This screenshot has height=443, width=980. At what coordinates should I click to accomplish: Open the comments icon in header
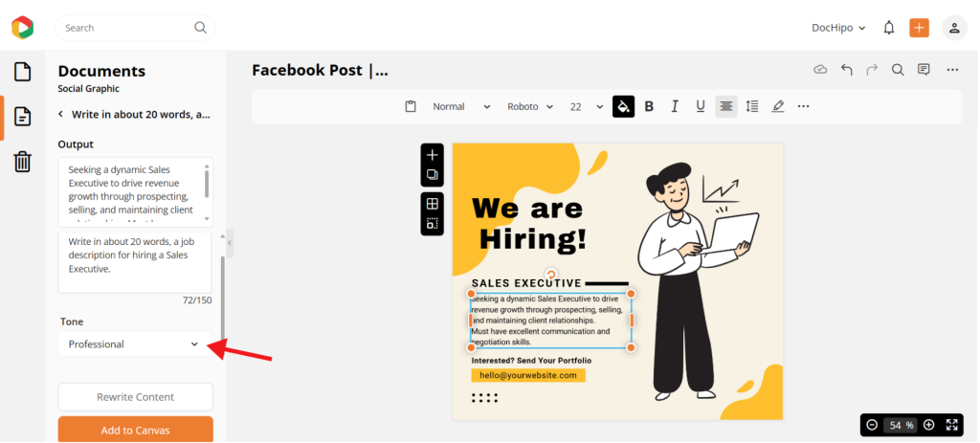(x=924, y=70)
